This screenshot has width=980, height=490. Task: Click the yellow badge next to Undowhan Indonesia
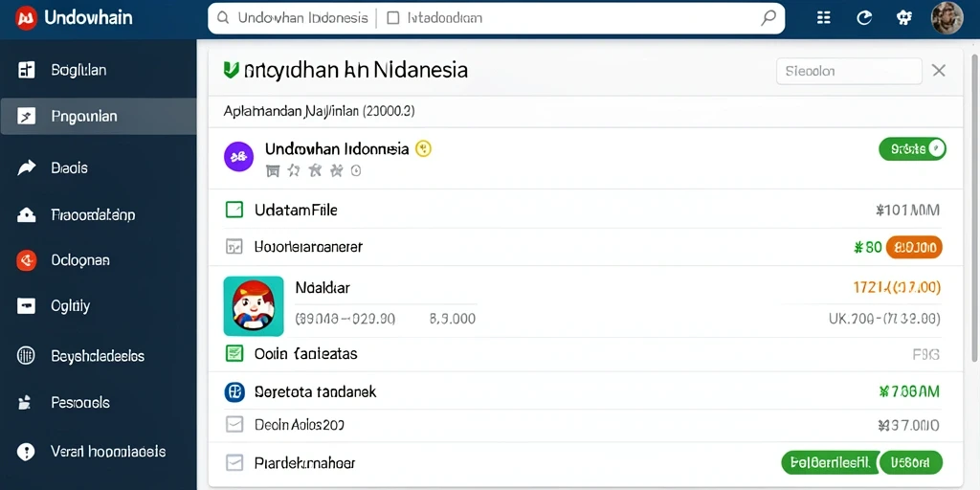[423, 148]
